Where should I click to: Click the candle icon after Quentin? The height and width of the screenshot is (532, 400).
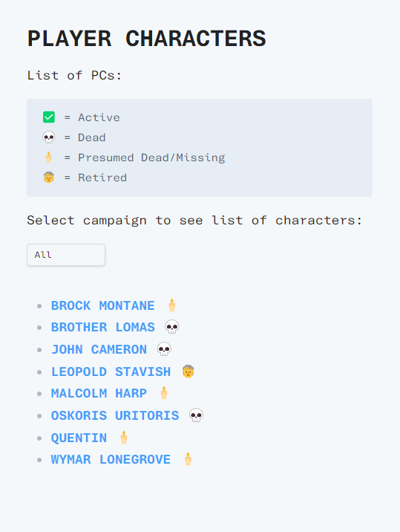click(124, 438)
